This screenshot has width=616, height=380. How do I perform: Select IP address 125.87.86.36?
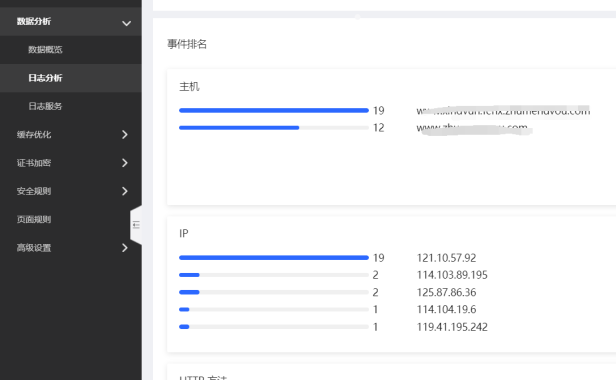point(446,292)
